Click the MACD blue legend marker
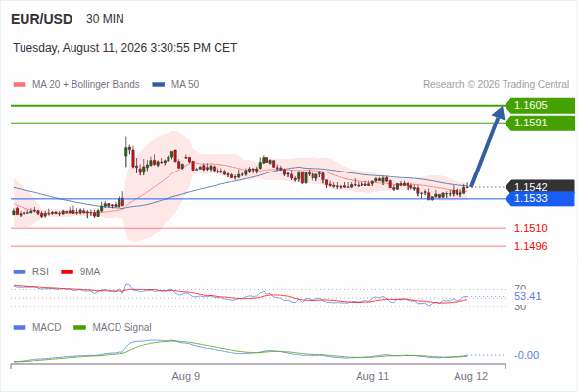The image size is (578, 392). (20, 328)
